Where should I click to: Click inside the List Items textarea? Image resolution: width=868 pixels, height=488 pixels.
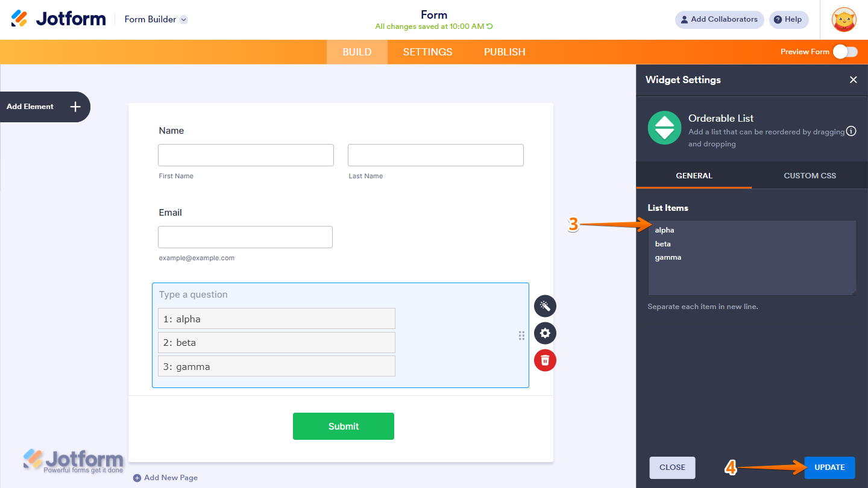pos(752,258)
